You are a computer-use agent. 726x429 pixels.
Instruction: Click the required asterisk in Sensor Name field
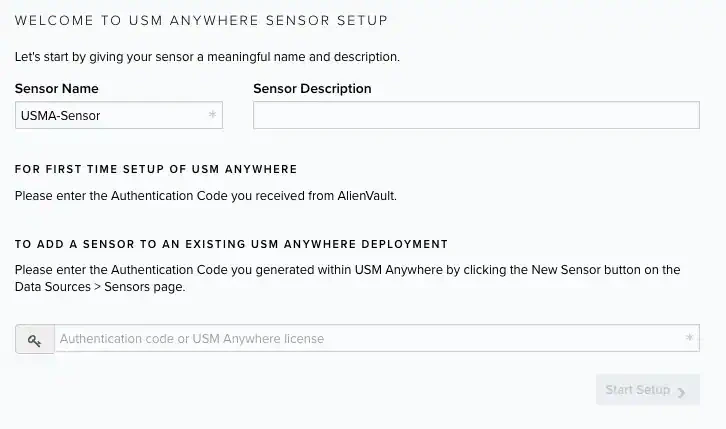point(212,115)
